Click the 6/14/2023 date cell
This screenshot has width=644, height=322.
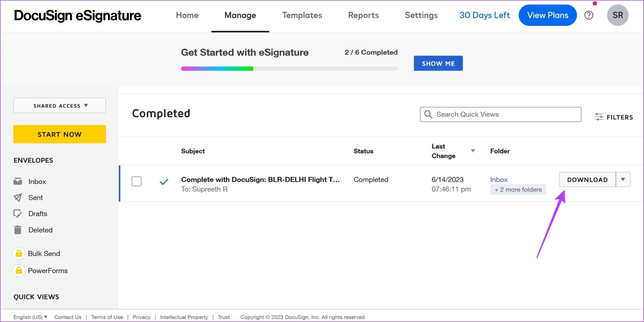tap(447, 179)
